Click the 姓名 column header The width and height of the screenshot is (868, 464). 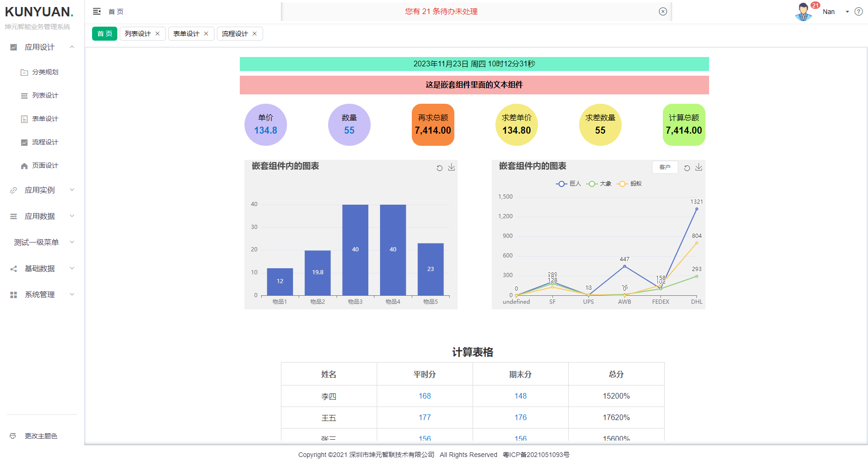click(329, 374)
